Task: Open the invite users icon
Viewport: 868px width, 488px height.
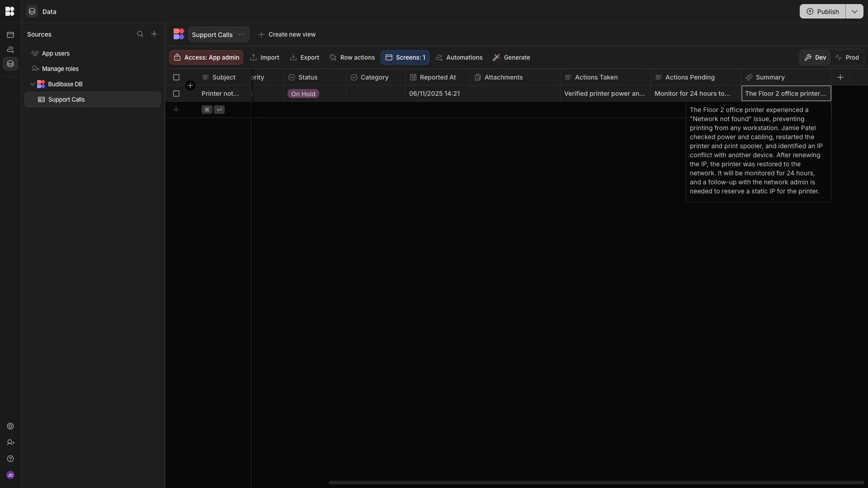Action: pos(10,442)
